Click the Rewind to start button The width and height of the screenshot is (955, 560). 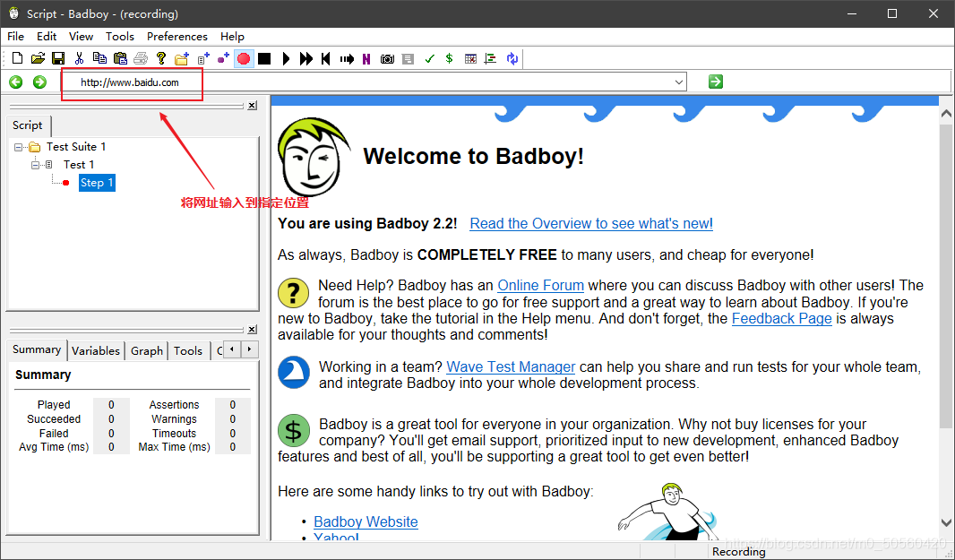click(326, 58)
